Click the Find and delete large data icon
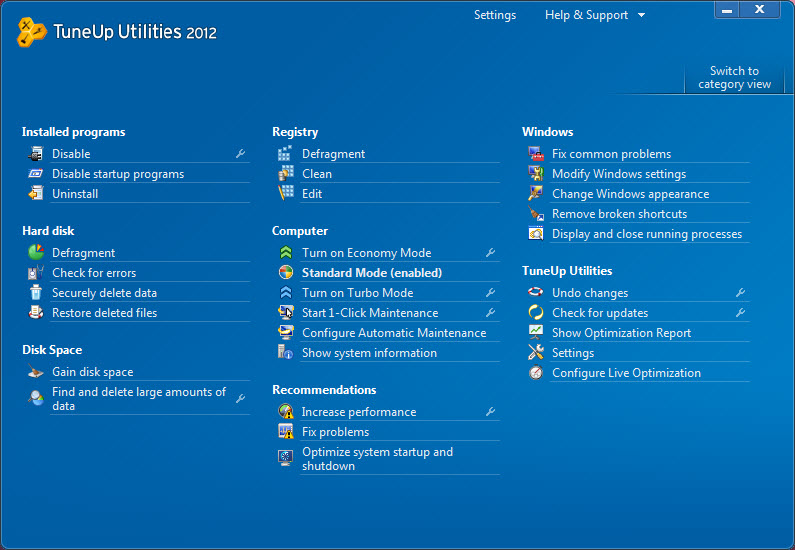795x550 pixels. [35, 398]
